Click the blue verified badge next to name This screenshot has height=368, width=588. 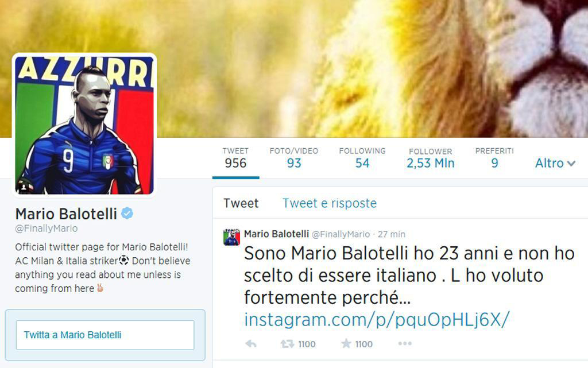pos(127,213)
